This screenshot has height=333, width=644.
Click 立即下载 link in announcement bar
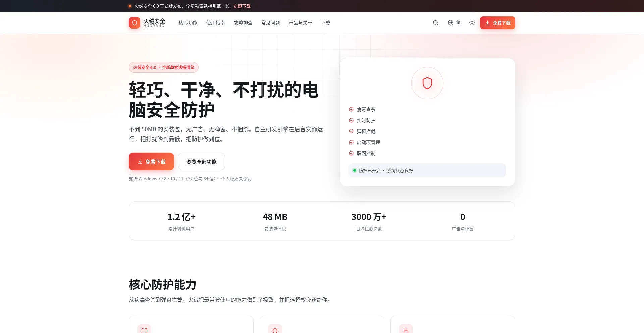(242, 6)
